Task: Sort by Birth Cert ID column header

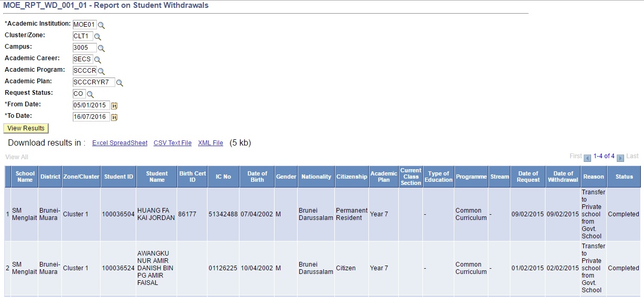Action: [x=193, y=177]
